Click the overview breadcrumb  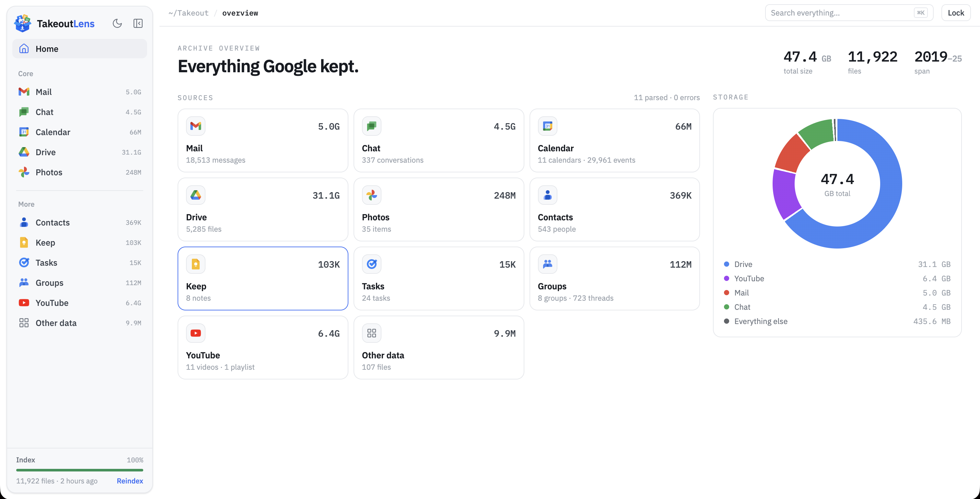pos(240,13)
